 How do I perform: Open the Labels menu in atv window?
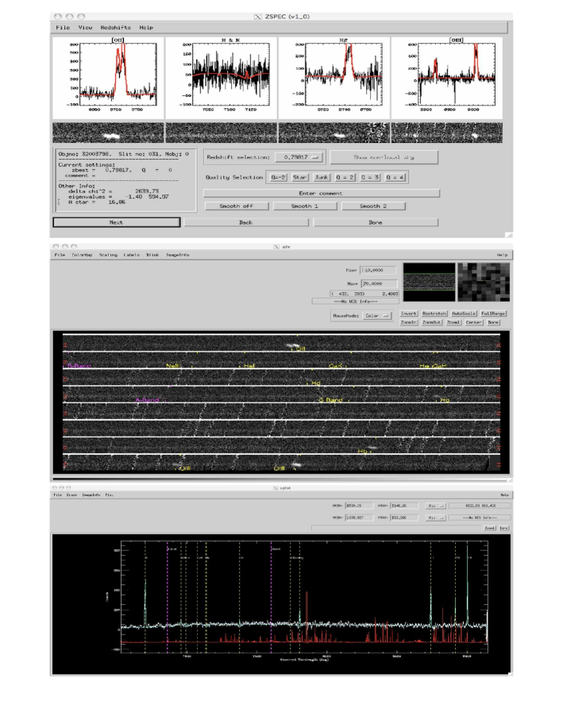132,255
